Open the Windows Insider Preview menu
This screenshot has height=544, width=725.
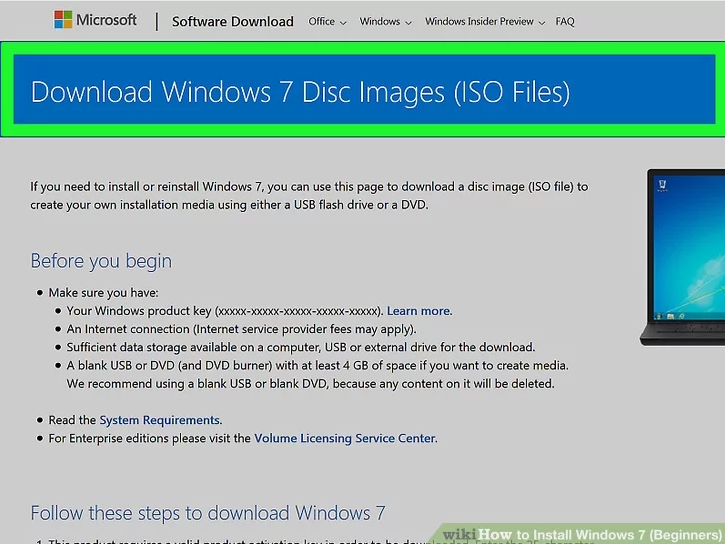click(x=479, y=22)
